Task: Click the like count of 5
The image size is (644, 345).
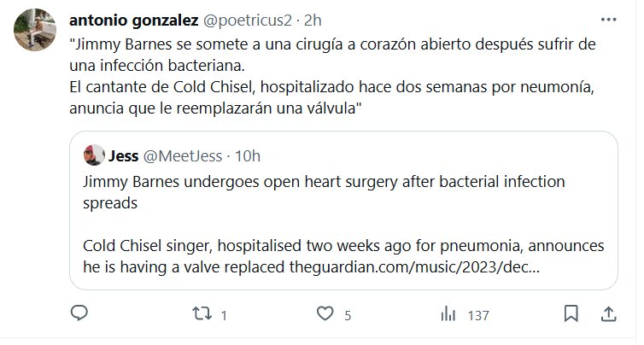Action: tap(348, 315)
